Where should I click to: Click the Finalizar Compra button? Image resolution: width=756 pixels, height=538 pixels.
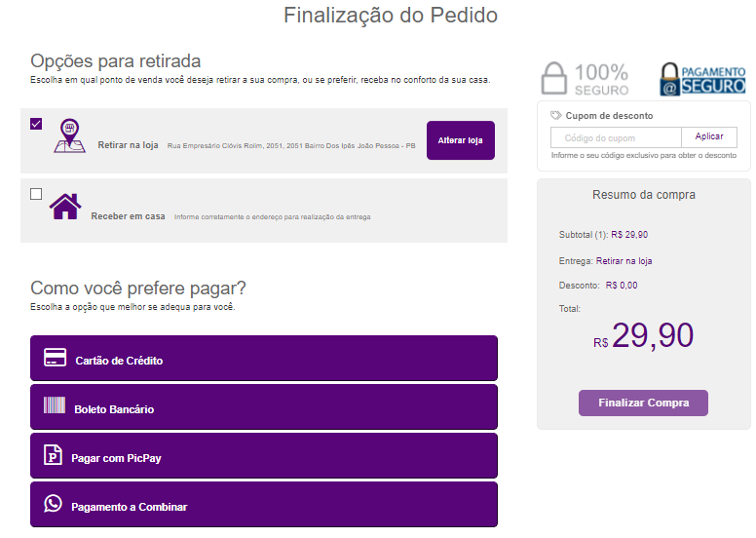(643, 403)
